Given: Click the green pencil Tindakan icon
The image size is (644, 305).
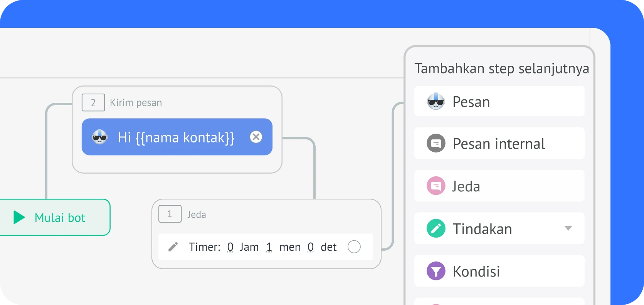Looking at the screenshot, I should pyautogui.click(x=436, y=228).
